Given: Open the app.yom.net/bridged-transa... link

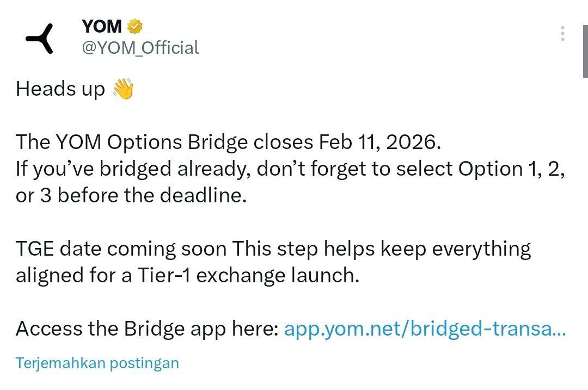Looking at the screenshot, I should [425, 329].
